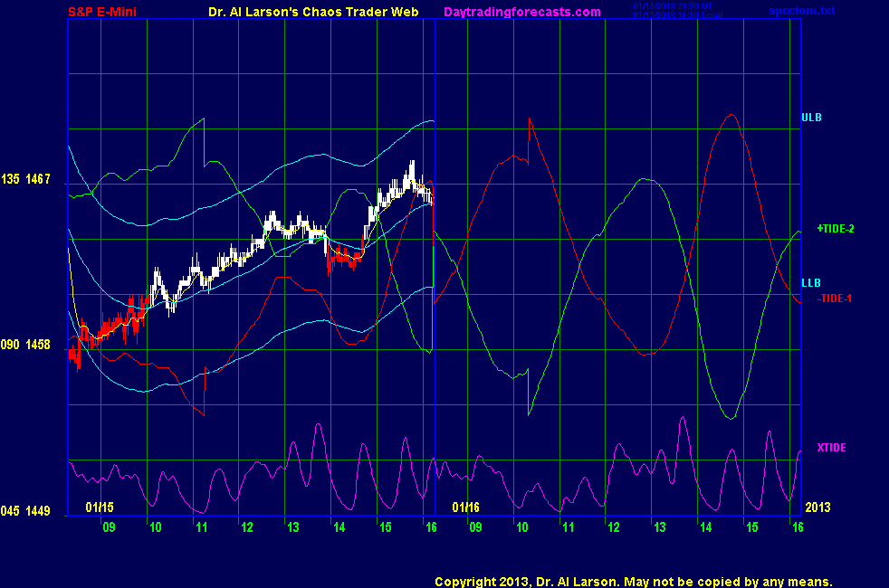Viewport: 889px width, 588px height.
Task: Select the spcctom.txt file name
Action: pyautogui.click(x=802, y=11)
